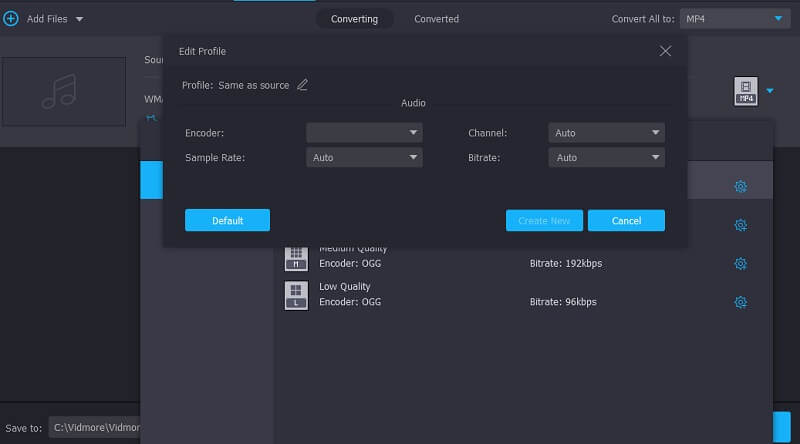Select the Low Quality preset icon
Screen dimensions: 800x444
296,295
